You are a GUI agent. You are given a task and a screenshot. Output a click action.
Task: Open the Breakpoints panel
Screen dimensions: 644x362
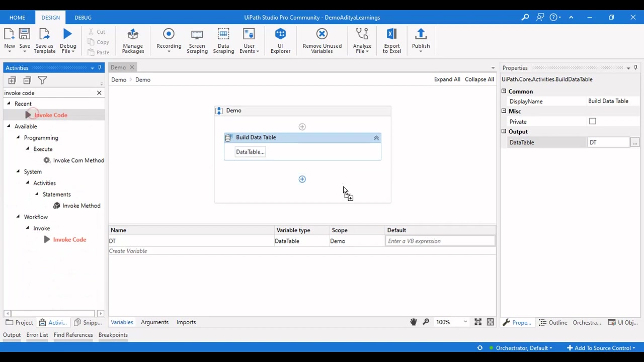113,335
